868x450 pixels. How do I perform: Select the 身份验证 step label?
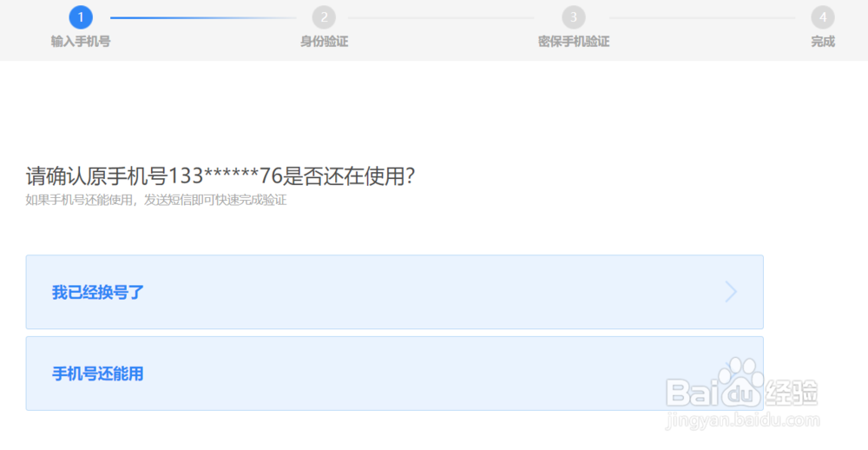(x=324, y=42)
